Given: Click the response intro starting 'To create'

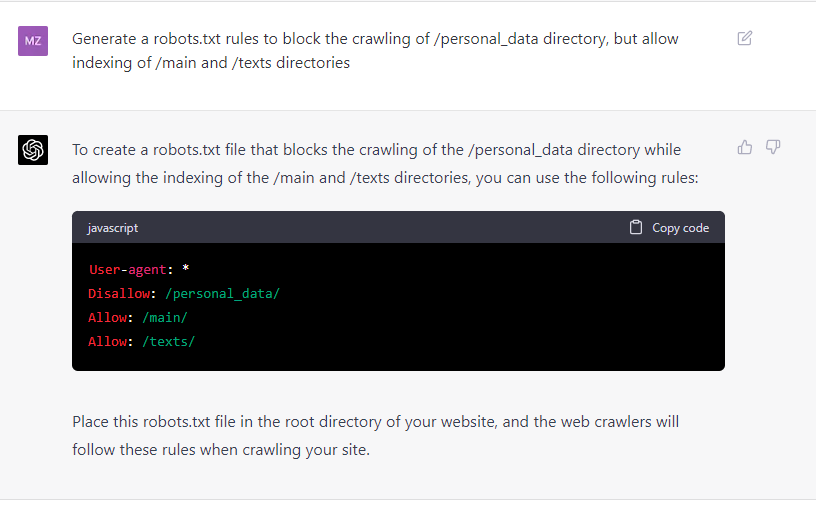Looking at the screenshot, I should [385, 163].
